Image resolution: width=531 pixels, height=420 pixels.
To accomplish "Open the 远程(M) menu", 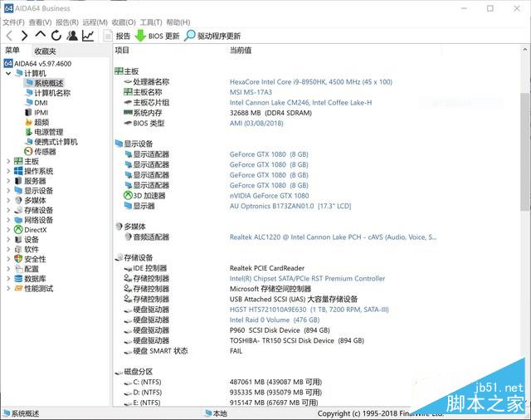I will point(95,22).
